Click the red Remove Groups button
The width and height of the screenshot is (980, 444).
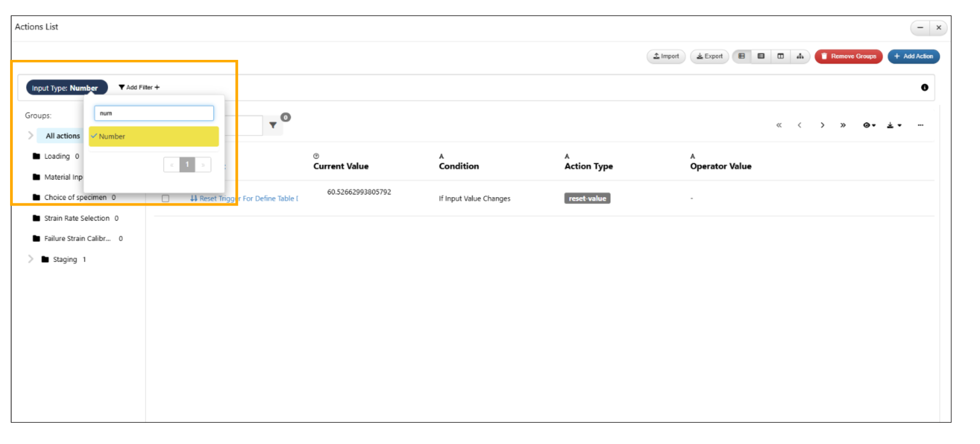click(848, 56)
